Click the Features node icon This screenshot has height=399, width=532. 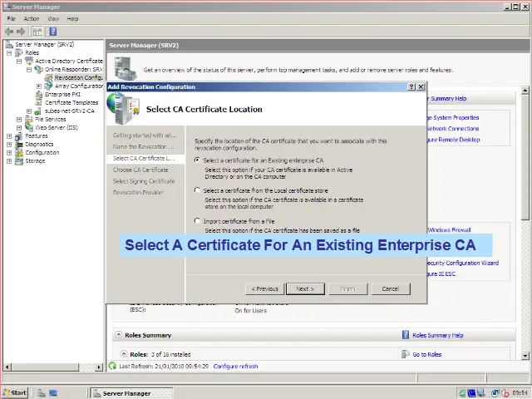point(19,135)
